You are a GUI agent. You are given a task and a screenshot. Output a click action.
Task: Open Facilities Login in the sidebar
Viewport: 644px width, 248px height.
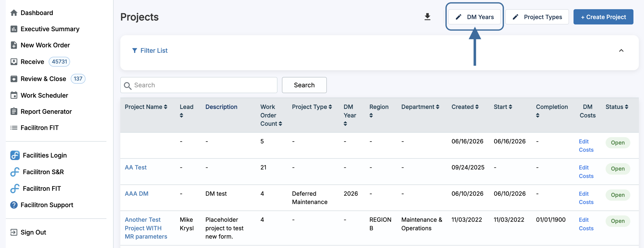tap(45, 155)
